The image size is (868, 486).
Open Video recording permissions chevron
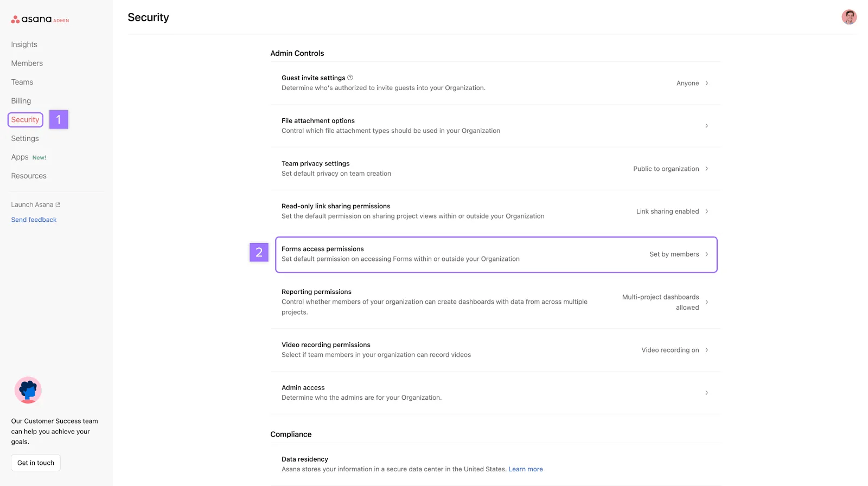706,350
